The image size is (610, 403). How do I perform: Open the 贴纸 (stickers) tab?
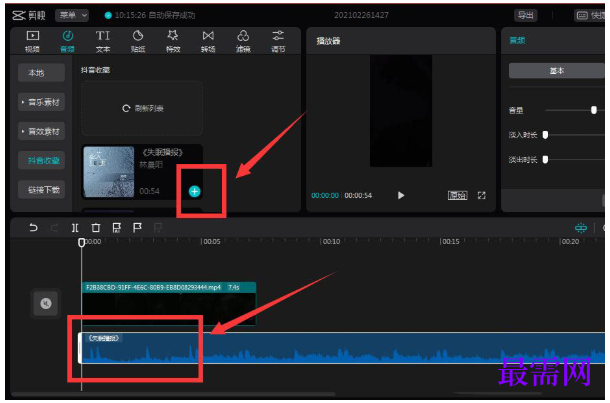[138, 42]
